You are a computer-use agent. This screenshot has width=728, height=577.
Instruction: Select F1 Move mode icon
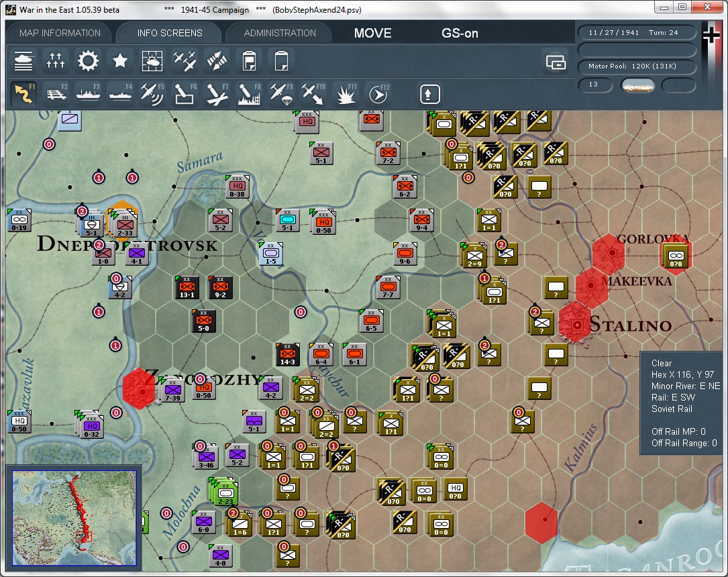(23, 94)
